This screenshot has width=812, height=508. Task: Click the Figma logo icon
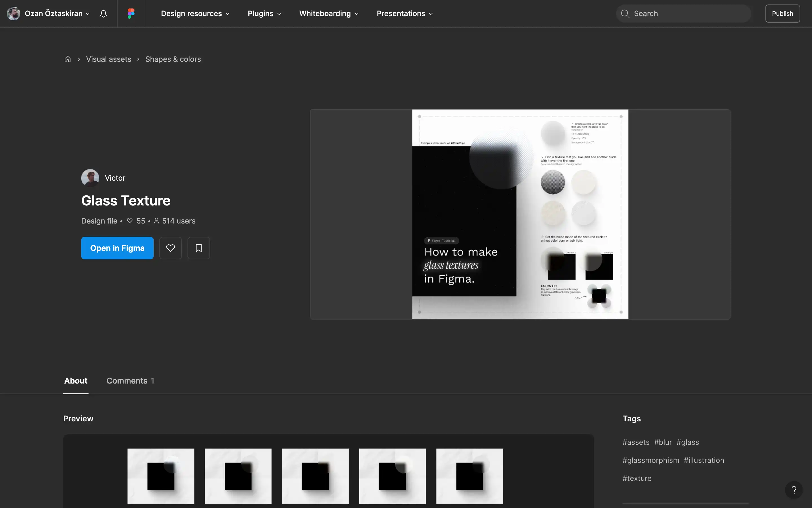coord(131,14)
